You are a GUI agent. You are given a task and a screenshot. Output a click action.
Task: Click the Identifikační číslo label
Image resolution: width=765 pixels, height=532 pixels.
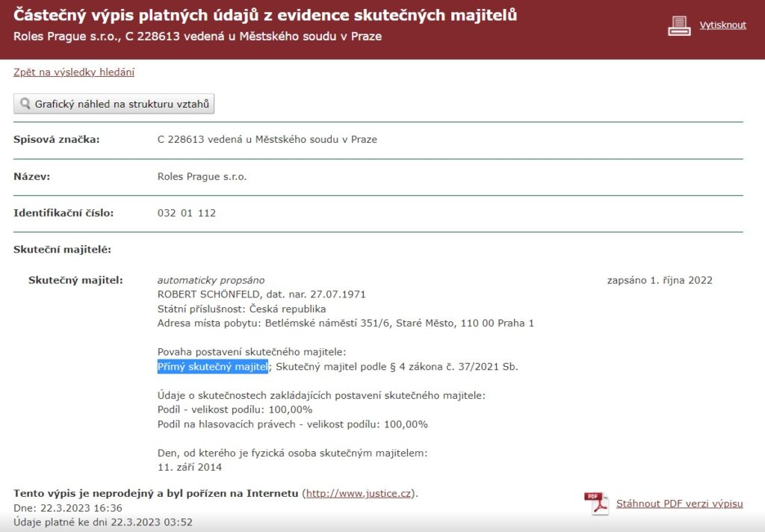(x=64, y=213)
